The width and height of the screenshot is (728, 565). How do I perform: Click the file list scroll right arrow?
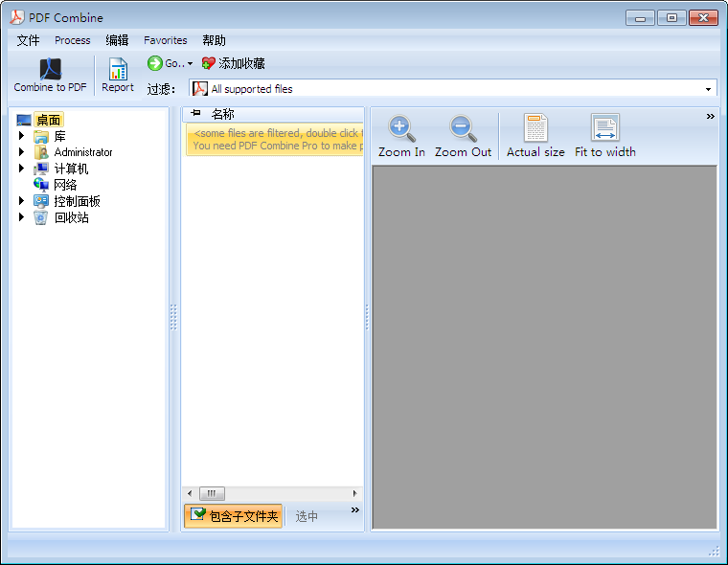(354, 493)
